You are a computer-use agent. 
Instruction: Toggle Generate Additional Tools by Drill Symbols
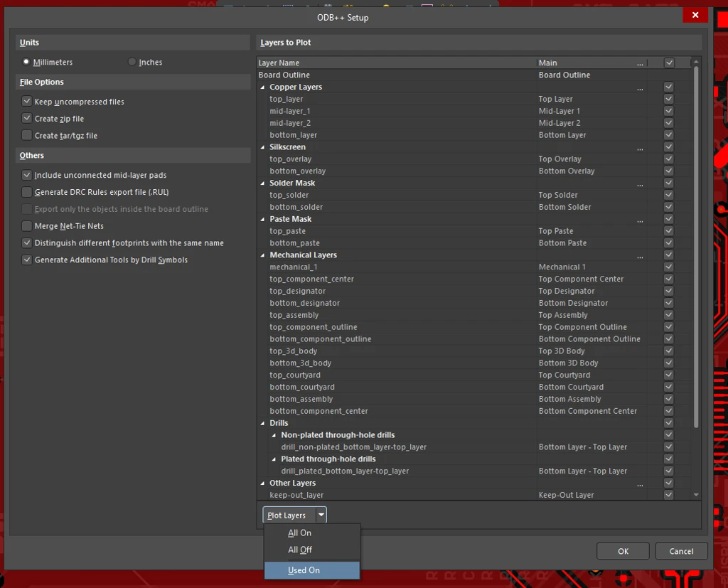[x=27, y=260]
